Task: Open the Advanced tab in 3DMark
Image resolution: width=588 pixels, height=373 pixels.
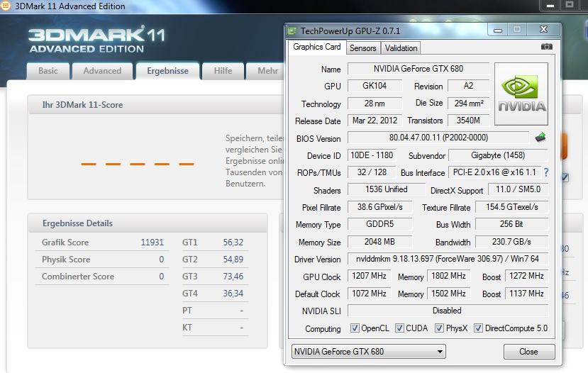Action: (102, 71)
